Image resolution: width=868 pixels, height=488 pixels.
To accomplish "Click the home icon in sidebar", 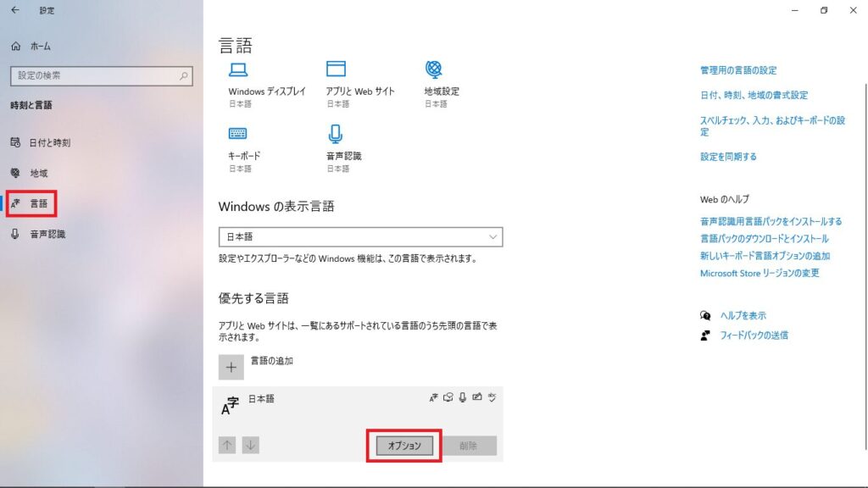I will [15, 47].
